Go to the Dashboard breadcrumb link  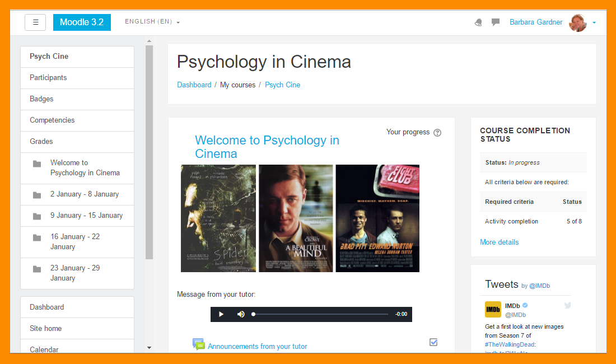click(x=194, y=85)
